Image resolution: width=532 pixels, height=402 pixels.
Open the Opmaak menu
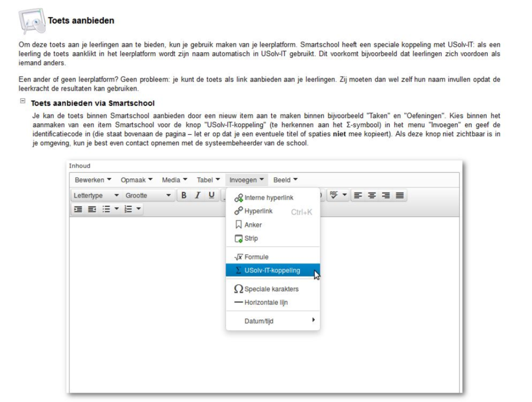point(137,180)
